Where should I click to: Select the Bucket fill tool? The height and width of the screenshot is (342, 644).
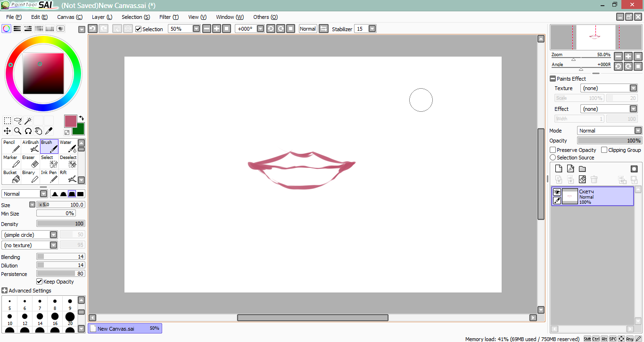click(x=11, y=176)
